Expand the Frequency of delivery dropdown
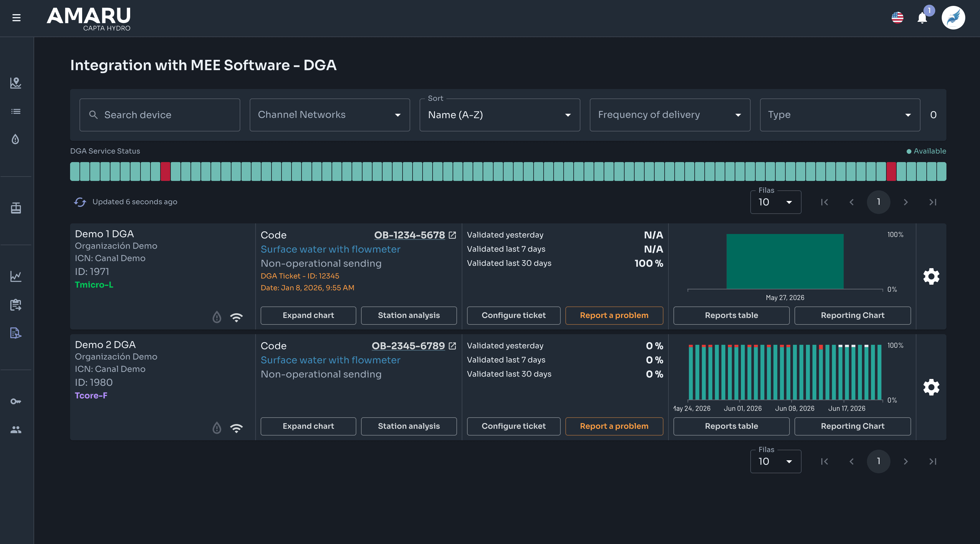980x544 pixels. [670, 115]
